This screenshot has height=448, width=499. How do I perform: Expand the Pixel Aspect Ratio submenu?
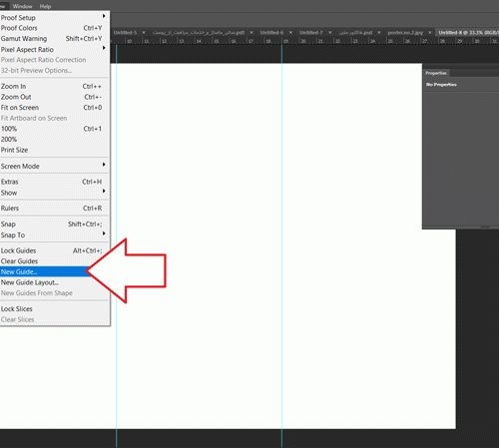(55, 49)
